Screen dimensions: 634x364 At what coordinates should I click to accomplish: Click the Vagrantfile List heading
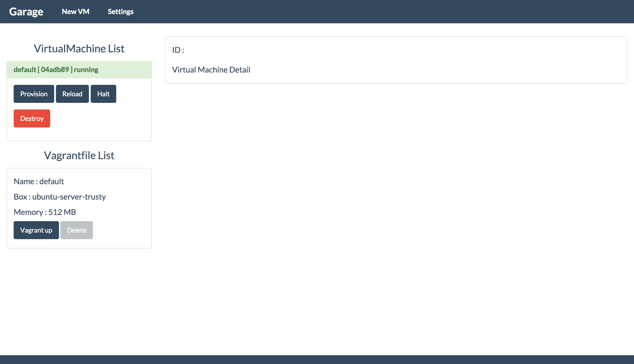79,155
